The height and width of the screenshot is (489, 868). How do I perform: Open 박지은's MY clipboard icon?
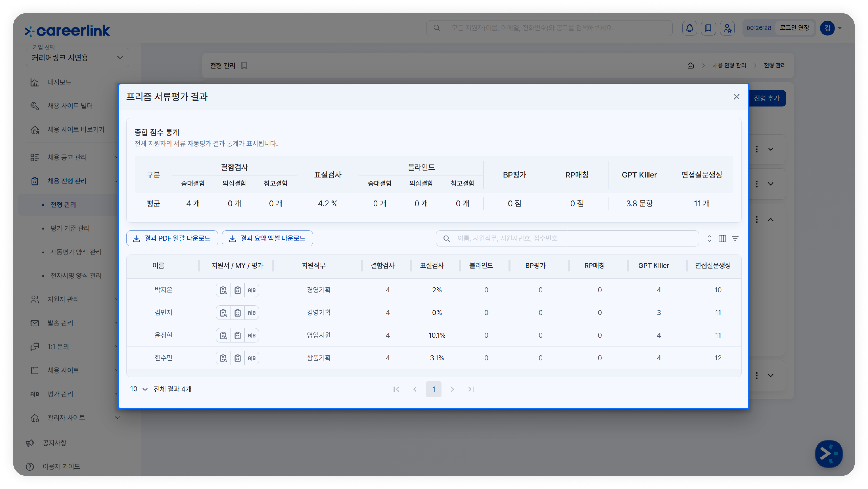coord(237,290)
